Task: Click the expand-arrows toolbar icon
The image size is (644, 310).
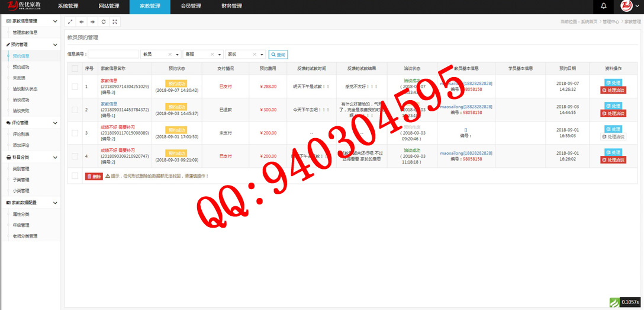Action: tap(70, 22)
